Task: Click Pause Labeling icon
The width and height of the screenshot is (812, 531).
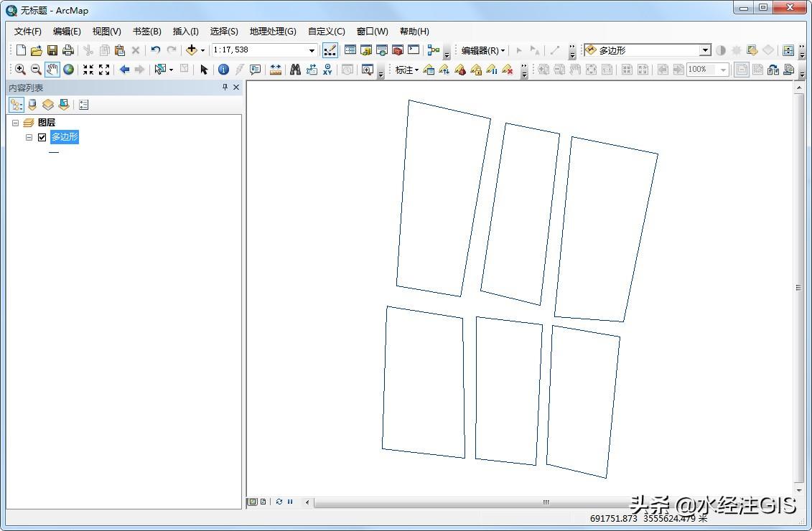Action: [492, 70]
